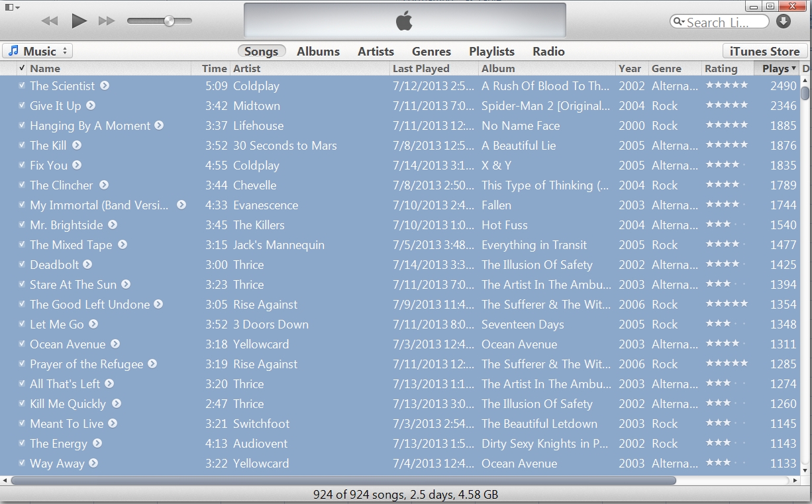Switch to the Albums tab
812x504 pixels.
pos(318,51)
